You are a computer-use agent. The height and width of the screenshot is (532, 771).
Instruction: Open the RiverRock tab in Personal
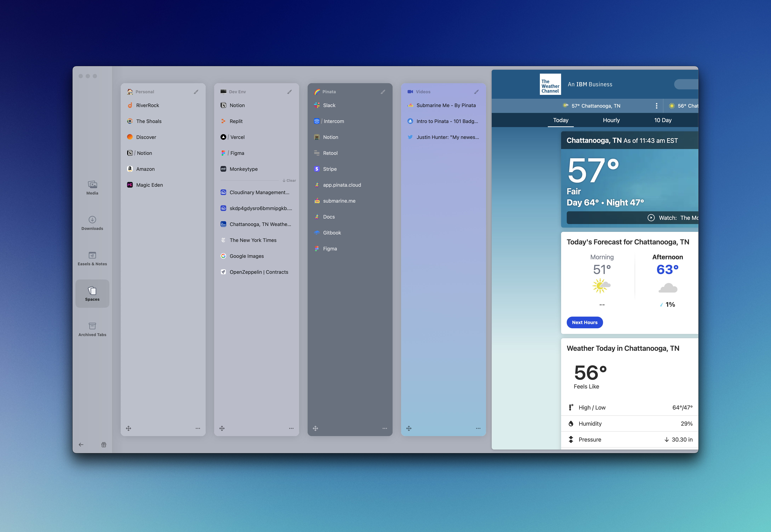[163, 105]
